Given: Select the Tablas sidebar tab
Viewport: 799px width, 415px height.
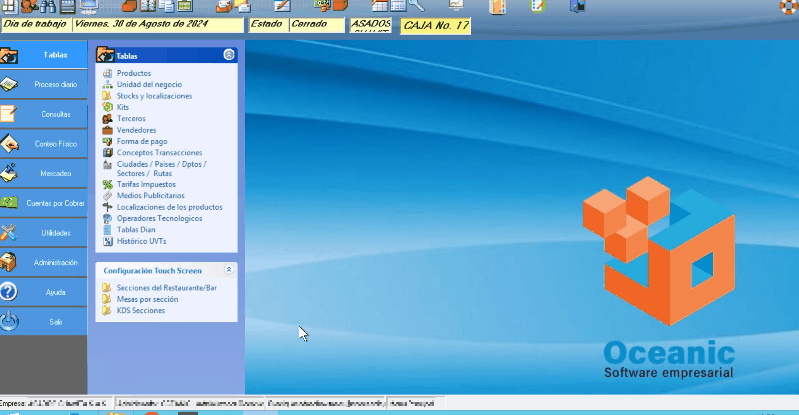Looking at the screenshot, I should point(44,55).
